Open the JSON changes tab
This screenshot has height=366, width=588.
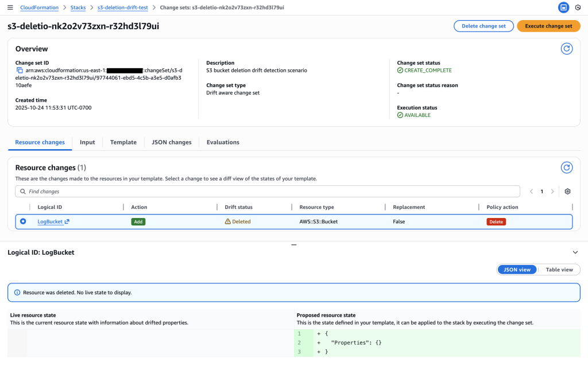click(x=171, y=142)
